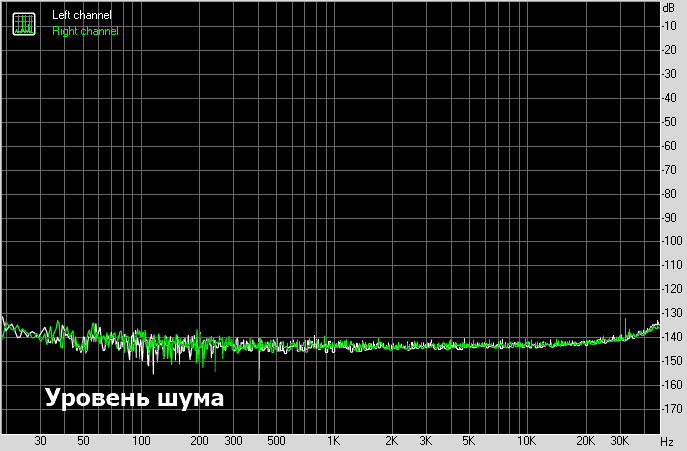This screenshot has width=687, height=451.
Task: Click the legend icon at top left
Action: [x=21, y=23]
